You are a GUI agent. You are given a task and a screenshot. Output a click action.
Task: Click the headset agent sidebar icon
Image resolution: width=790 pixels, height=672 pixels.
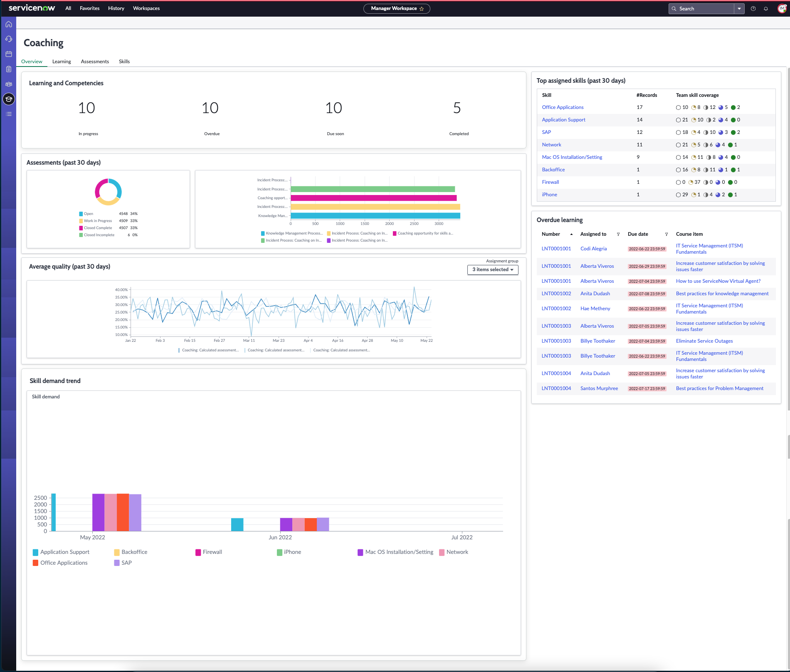click(x=9, y=39)
